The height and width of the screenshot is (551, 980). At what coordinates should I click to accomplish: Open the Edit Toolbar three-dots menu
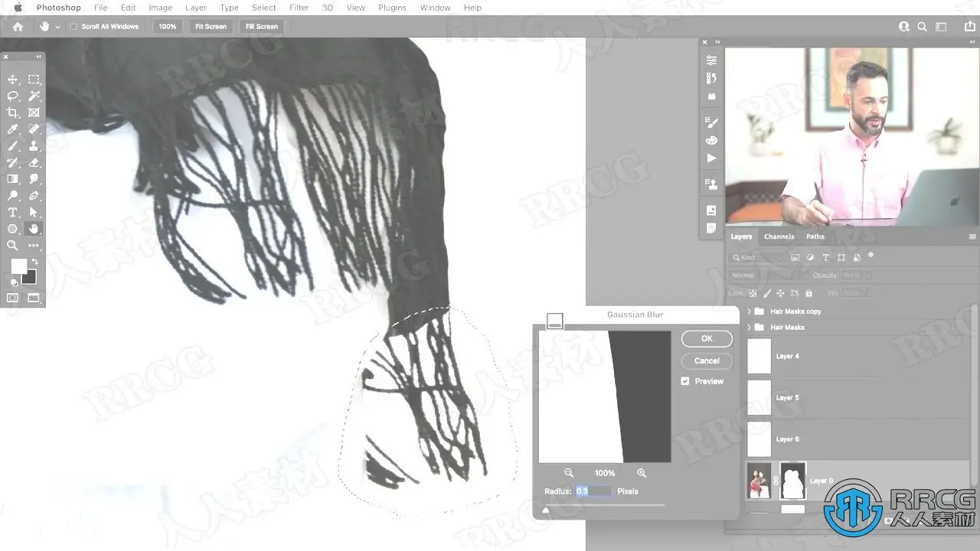click(x=34, y=246)
